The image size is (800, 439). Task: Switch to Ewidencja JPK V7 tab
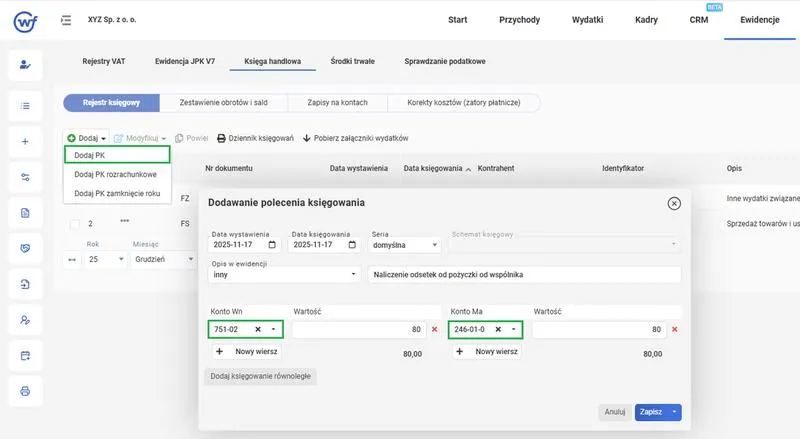coord(185,61)
